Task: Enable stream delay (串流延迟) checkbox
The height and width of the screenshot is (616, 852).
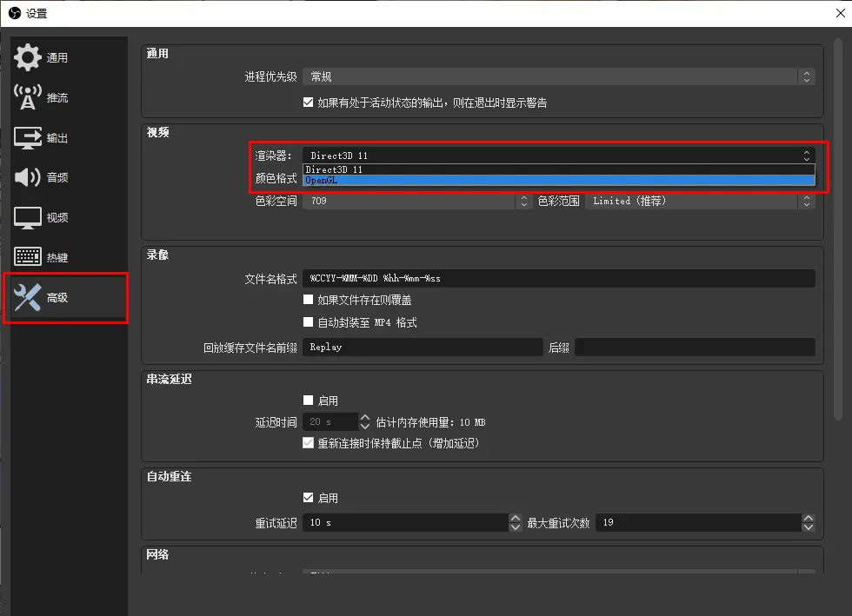Action: pyautogui.click(x=308, y=401)
